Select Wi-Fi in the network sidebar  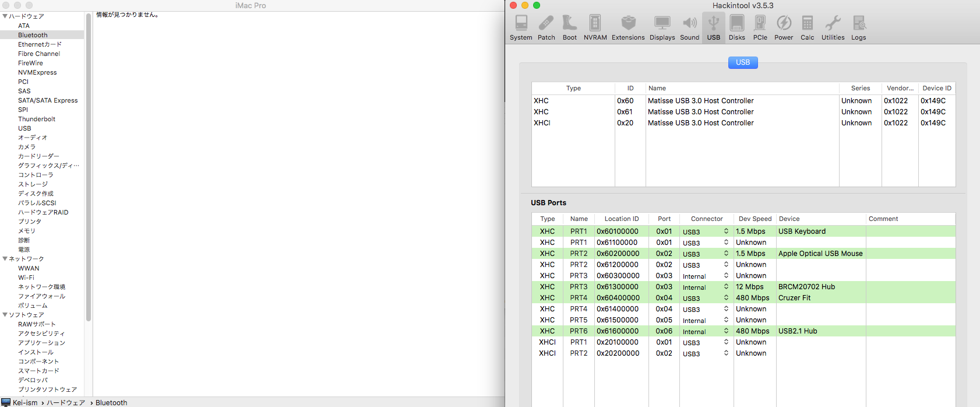point(26,278)
